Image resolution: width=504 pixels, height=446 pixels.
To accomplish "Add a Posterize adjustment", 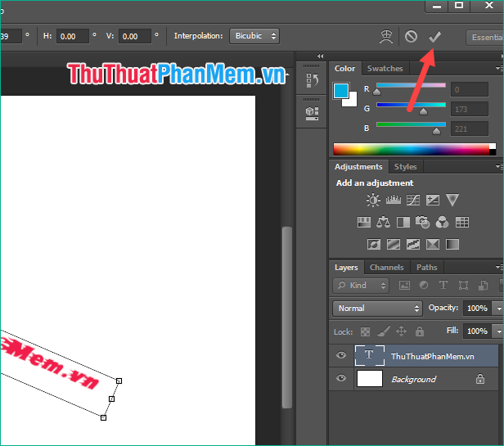I will 394,245.
